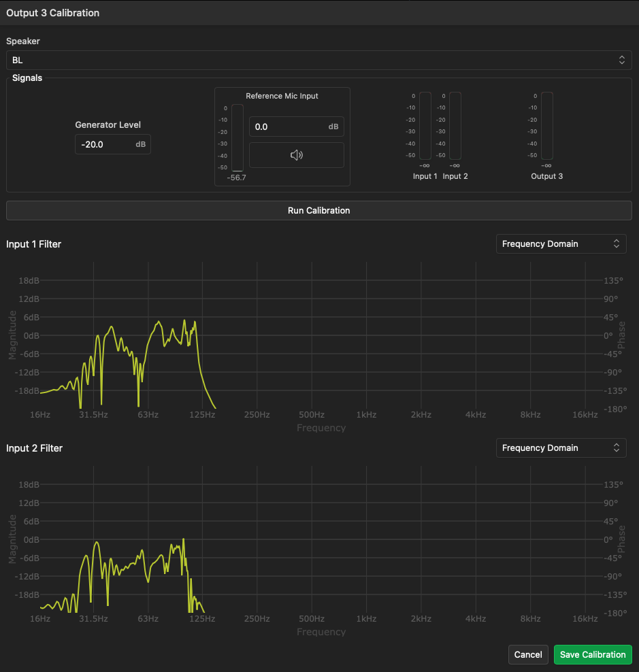This screenshot has height=672, width=639.
Task: Click the Generator Level label
Action: [108, 125]
